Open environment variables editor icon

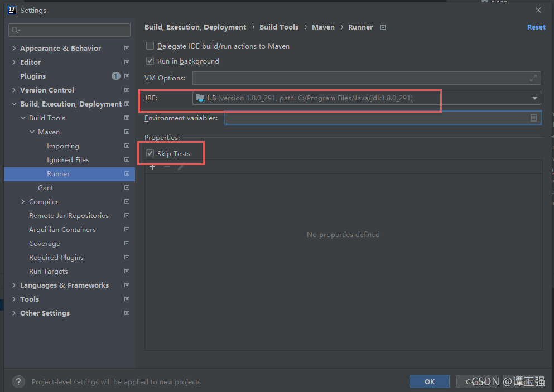click(533, 118)
